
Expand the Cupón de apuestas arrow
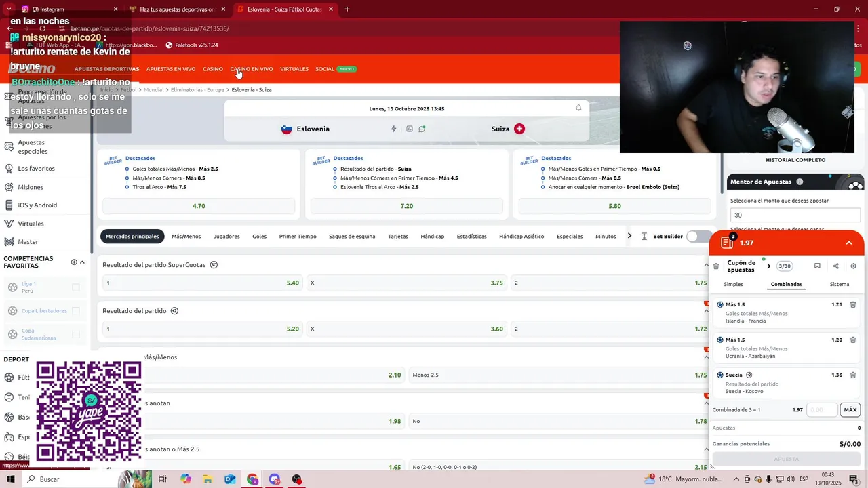(x=768, y=266)
